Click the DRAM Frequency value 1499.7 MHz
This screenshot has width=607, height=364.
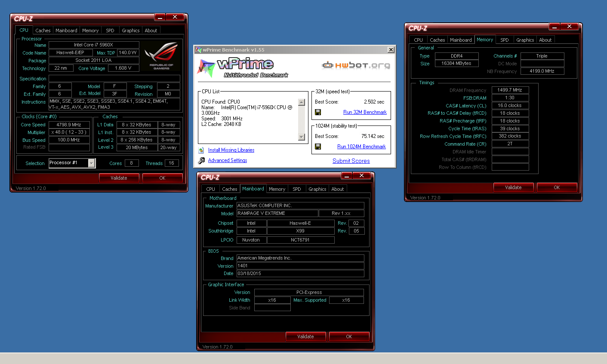tap(510, 90)
